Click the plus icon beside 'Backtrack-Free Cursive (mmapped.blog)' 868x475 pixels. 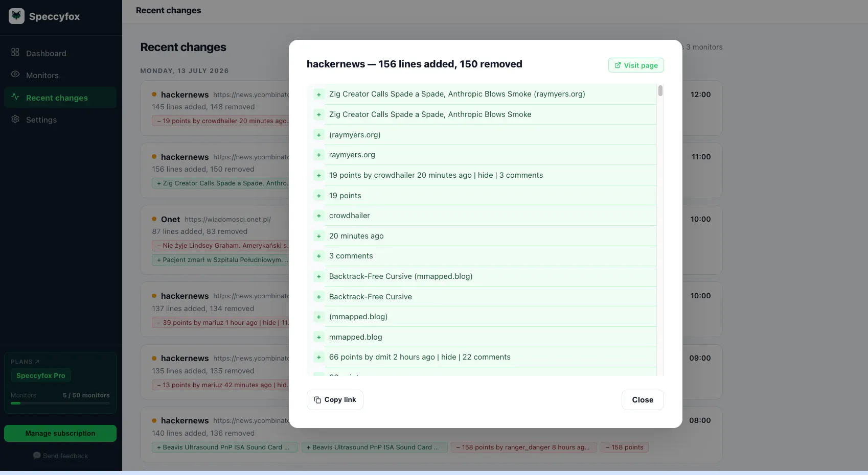[x=319, y=276]
